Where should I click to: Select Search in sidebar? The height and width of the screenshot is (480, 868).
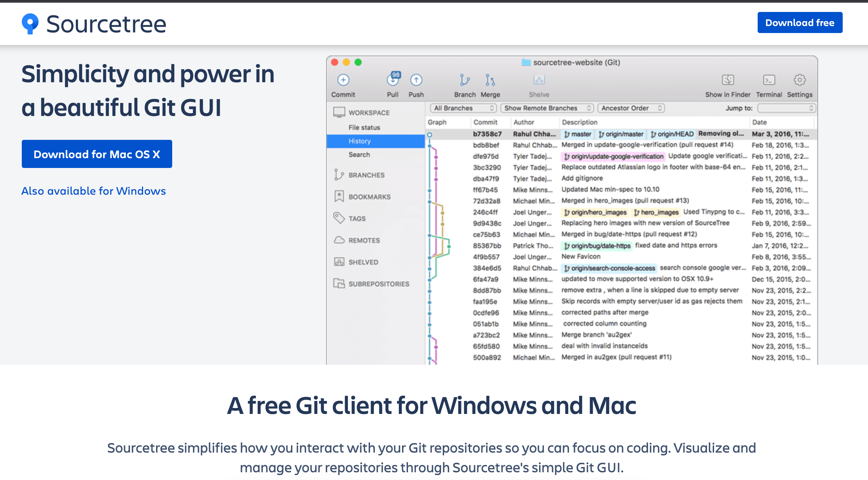pyautogui.click(x=359, y=155)
